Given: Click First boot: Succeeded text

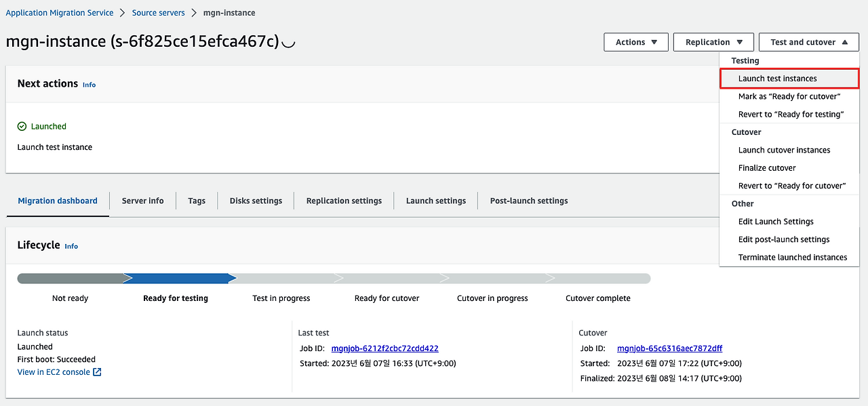Looking at the screenshot, I should click(56, 359).
